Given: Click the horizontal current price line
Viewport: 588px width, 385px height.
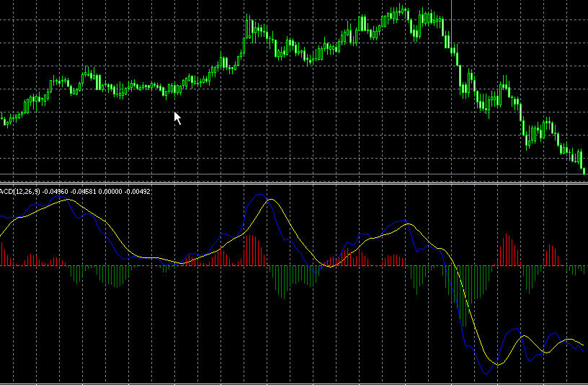Looking at the screenshot, I should tap(294, 174).
